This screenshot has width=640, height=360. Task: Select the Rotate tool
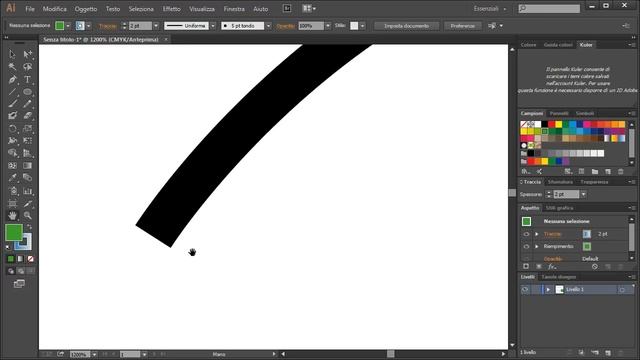[12, 129]
